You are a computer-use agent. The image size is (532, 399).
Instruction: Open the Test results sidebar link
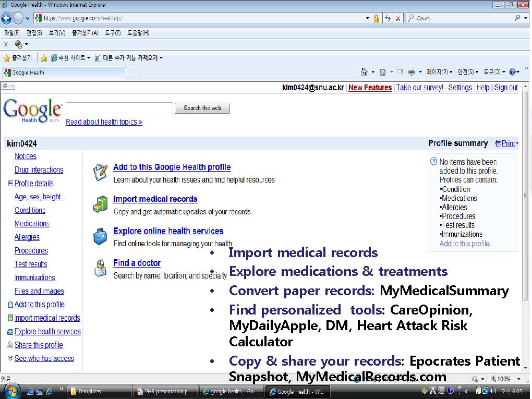(x=31, y=264)
